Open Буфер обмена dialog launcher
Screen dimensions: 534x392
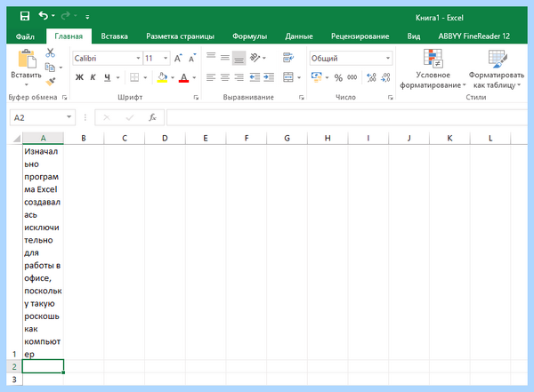64,97
